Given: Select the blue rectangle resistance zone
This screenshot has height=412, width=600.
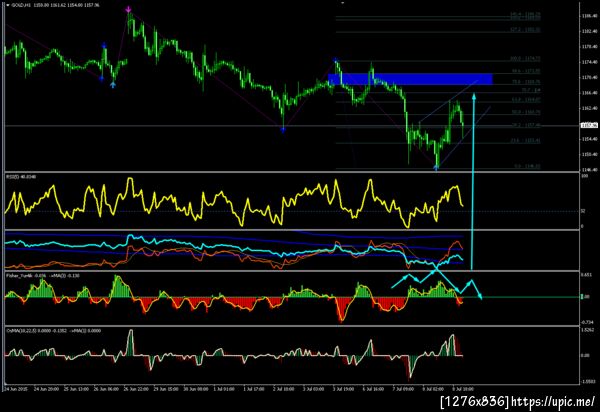Looking at the screenshot, I should click(410, 79).
